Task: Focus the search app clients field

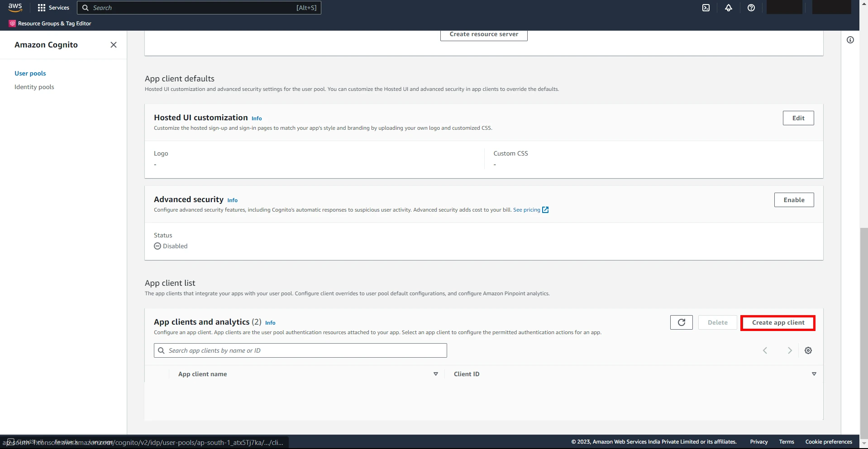Action: (300, 350)
